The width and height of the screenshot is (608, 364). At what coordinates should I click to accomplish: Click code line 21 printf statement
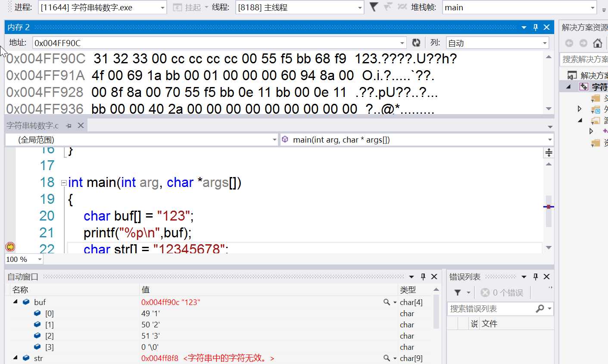click(x=137, y=233)
